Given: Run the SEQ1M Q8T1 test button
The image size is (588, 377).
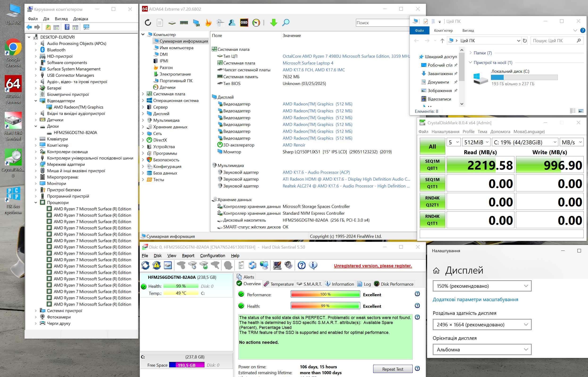Looking at the screenshot, I should pyautogui.click(x=432, y=165).
